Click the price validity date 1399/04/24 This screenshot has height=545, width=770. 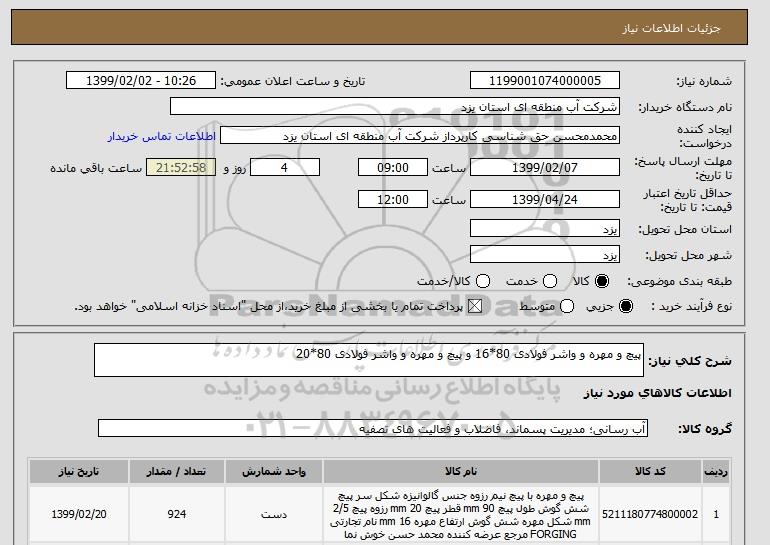(x=545, y=199)
